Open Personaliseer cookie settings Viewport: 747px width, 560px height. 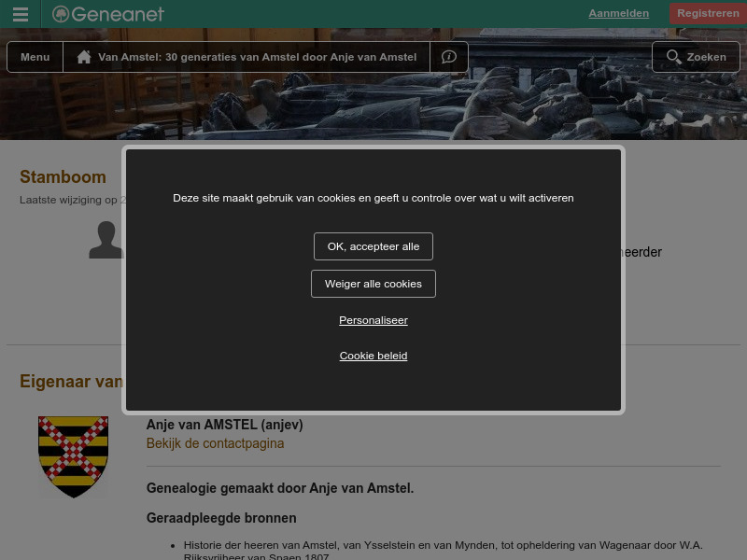point(373,320)
